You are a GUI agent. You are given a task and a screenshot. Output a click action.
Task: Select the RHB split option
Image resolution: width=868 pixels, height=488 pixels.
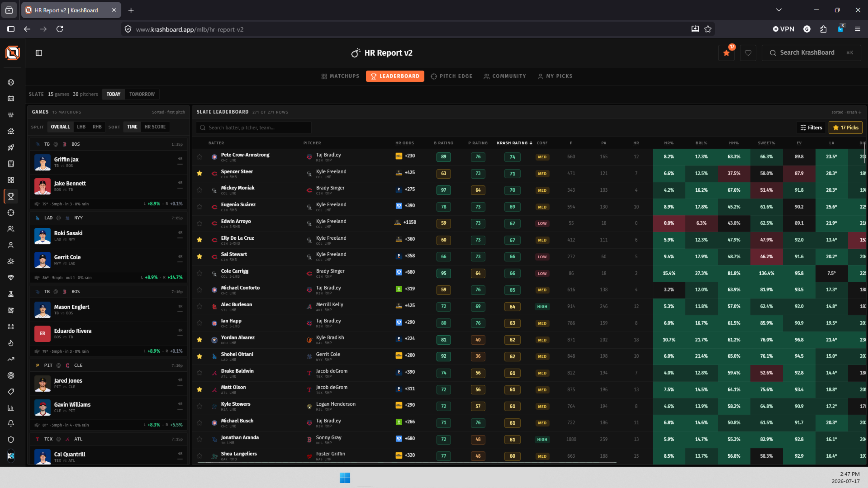97,127
